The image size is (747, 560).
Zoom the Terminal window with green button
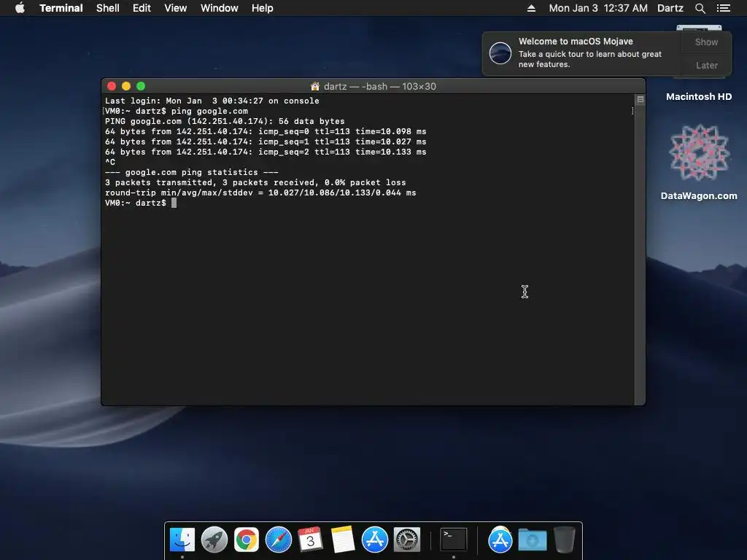[x=141, y=86]
